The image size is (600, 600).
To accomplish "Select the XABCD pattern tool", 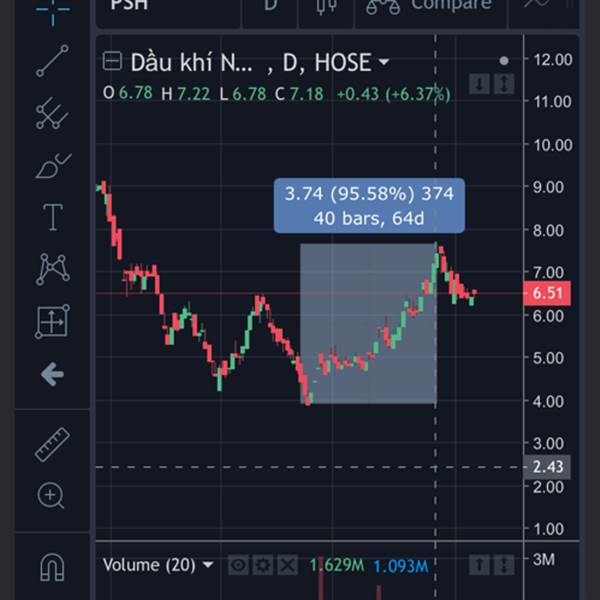I will [53, 269].
